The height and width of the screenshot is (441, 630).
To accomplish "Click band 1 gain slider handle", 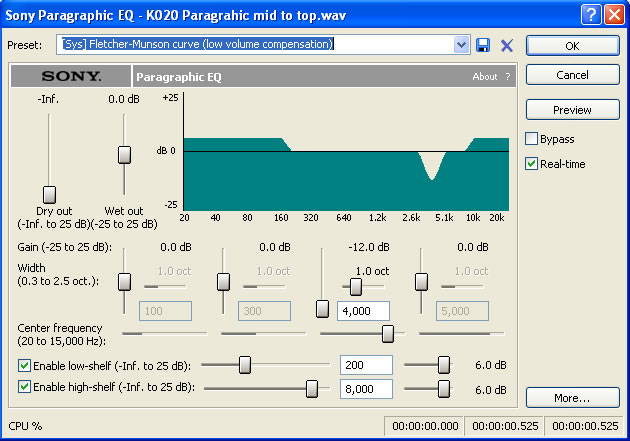I will click(125, 282).
